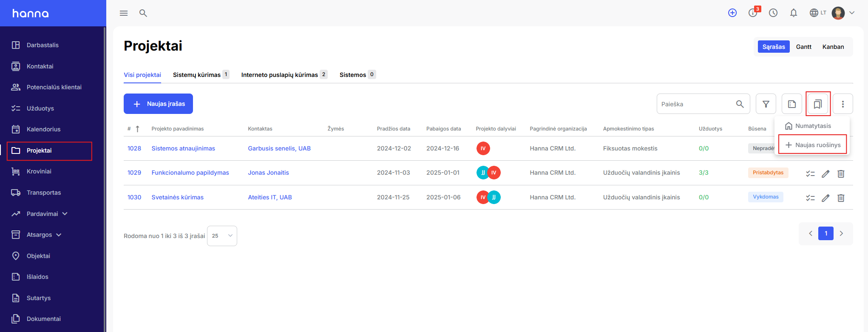Select Visi projektai tab
This screenshot has width=868, height=332.
[x=142, y=75]
